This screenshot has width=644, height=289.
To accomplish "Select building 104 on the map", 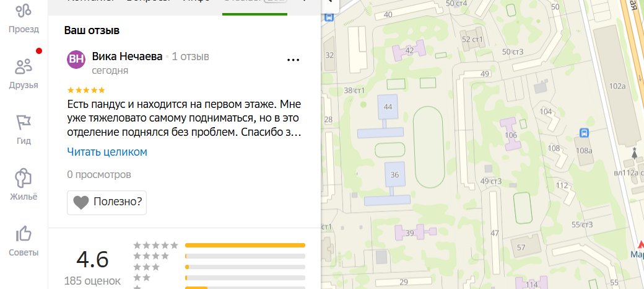I will point(546,112).
